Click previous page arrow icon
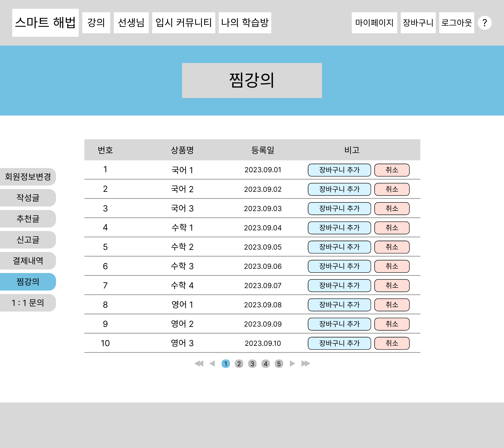Viewport: 504px width, 448px height. (212, 363)
